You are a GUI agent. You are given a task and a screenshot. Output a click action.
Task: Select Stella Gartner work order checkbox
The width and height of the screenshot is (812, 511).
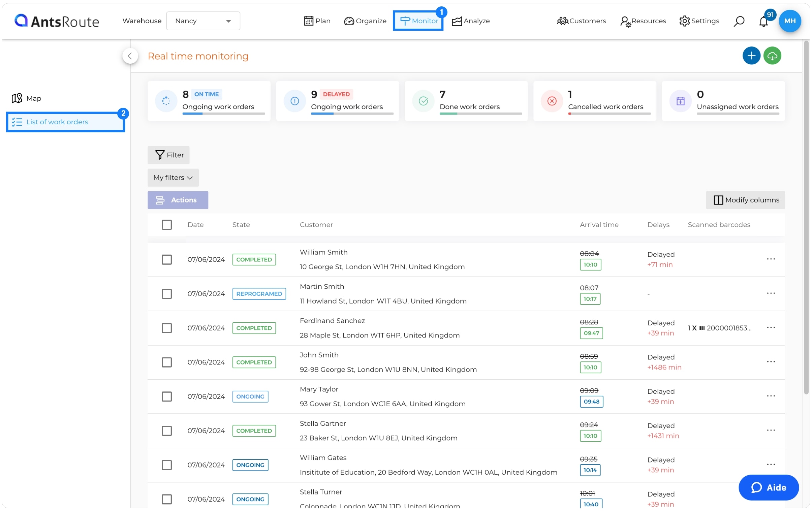tap(166, 430)
